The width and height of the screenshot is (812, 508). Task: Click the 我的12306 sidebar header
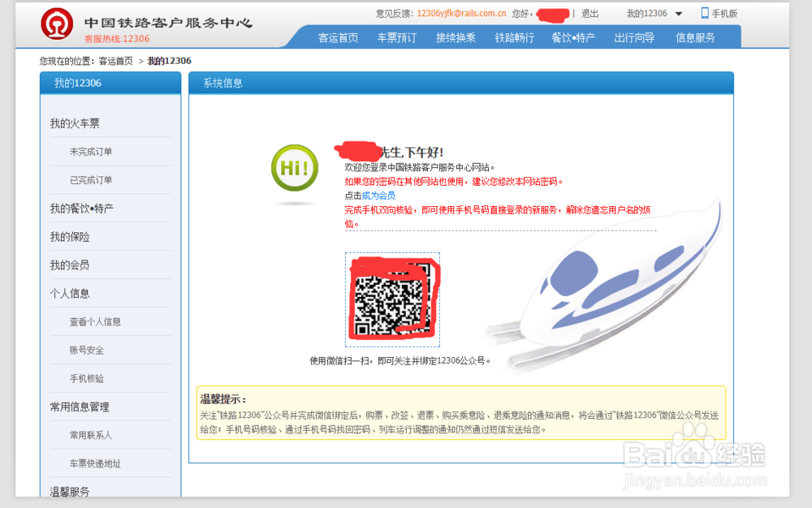[110, 83]
